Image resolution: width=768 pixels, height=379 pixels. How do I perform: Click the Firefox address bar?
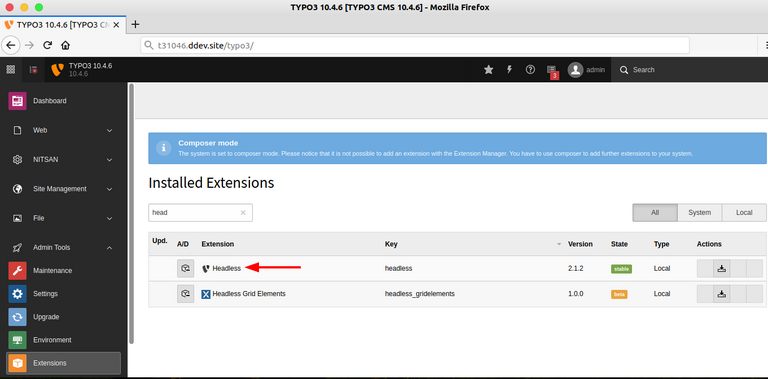tap(415, 46)
